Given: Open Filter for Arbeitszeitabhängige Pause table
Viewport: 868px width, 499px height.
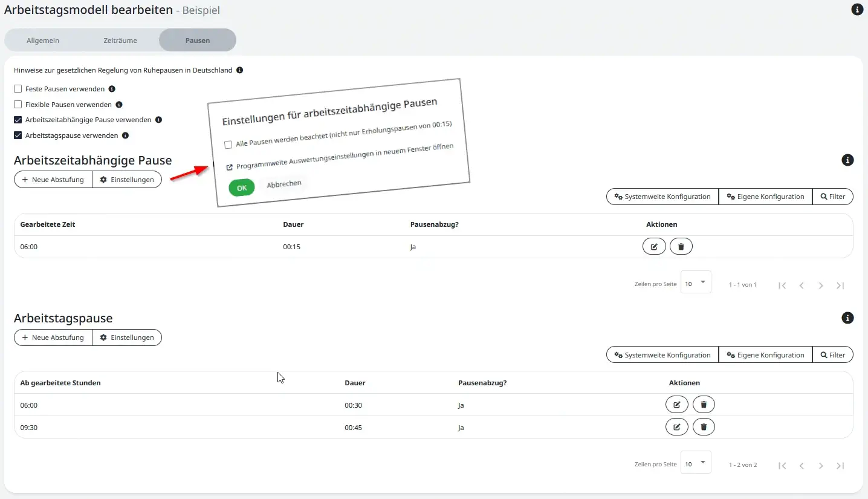Looking at the screenshot, I should (832, 197).
